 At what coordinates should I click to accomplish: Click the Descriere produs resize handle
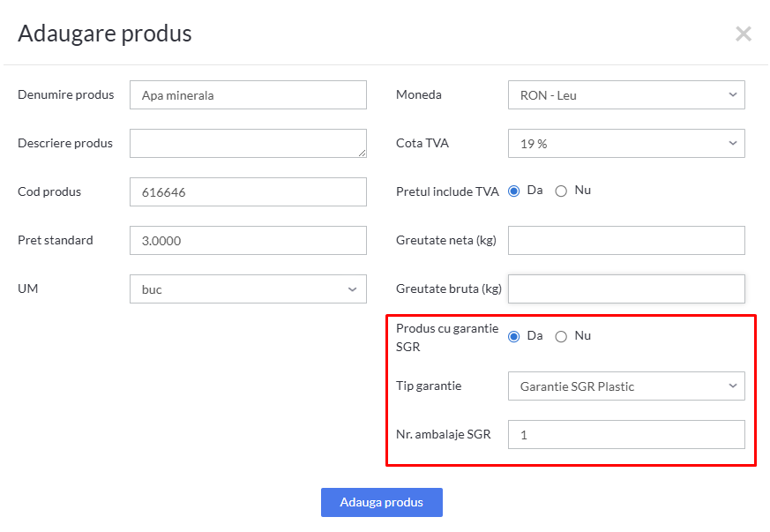pos(363,154)
